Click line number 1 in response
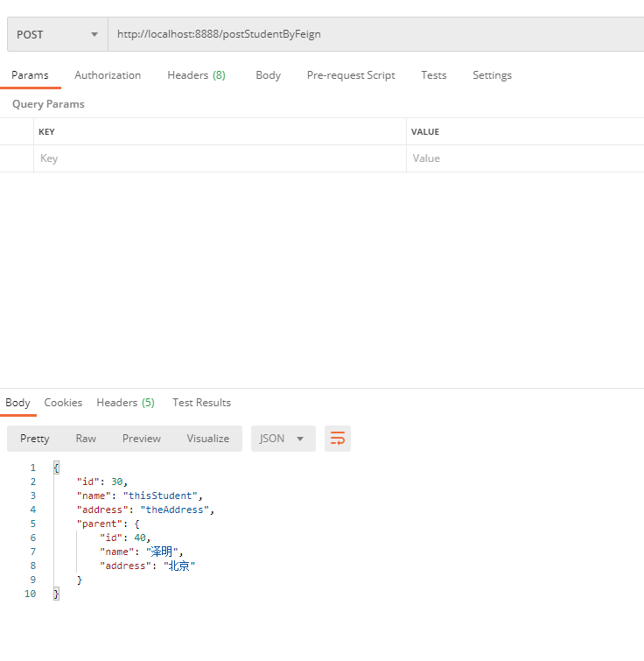The height and width of the screenshot is (661, 644). 33,468
